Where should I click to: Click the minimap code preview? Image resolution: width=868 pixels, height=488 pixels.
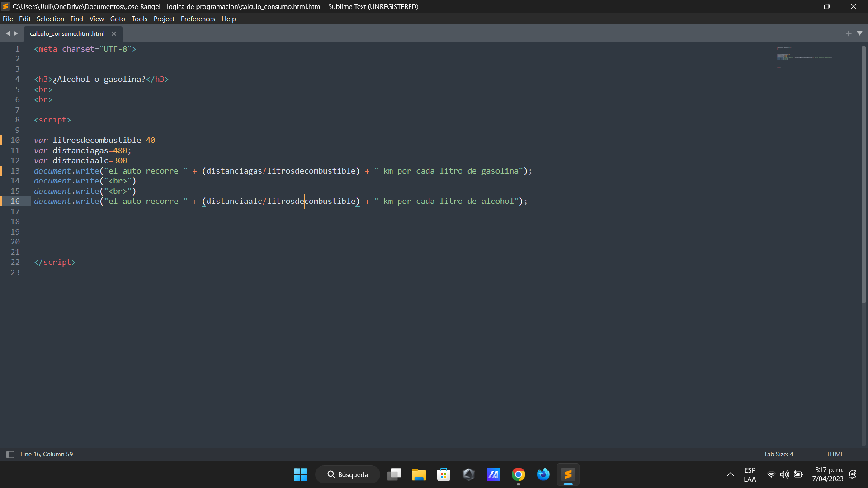click(x=804, y=56)
